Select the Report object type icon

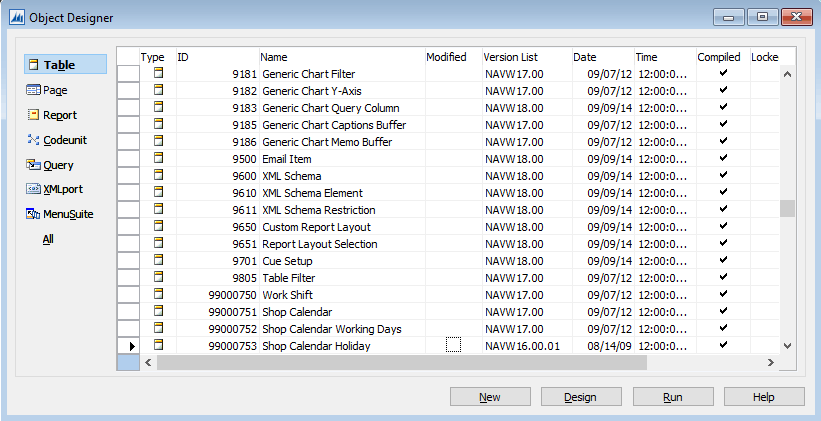tap(34, 115)
